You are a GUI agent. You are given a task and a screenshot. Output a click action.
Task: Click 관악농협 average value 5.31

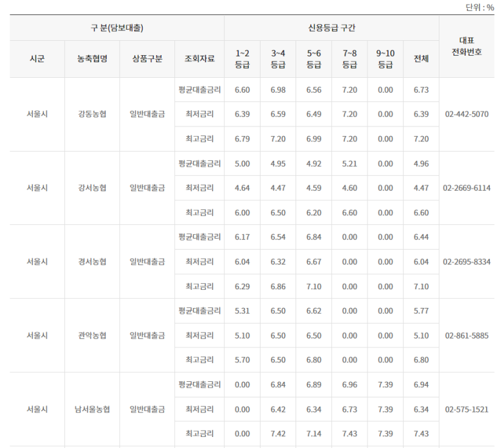[242, 311]
